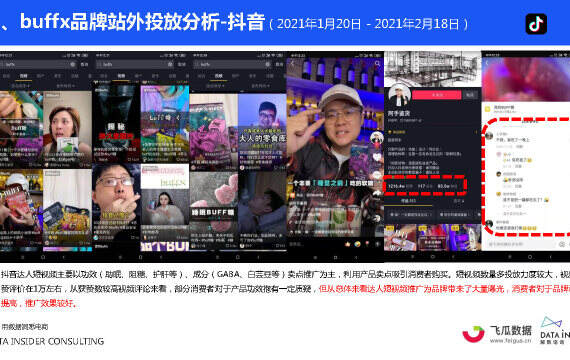Open the 大人的零食库 video thumbnail
This screenshot has height=360, width=570.
point(262,132)
